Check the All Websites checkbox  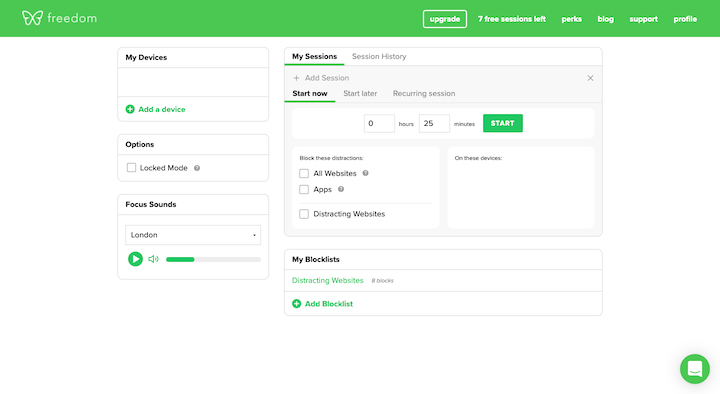coord(304,174)
